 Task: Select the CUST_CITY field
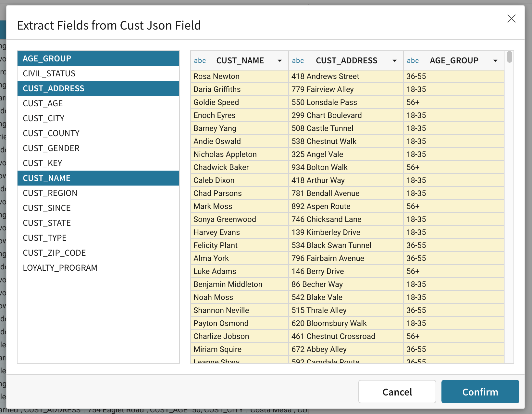[x=98, y=118]
